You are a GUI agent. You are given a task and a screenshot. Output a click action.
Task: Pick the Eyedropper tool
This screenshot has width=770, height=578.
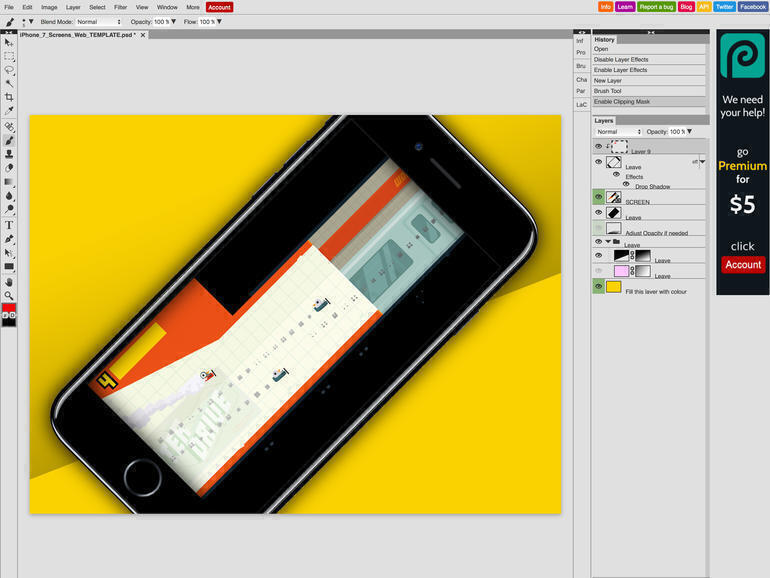(9, 111)
